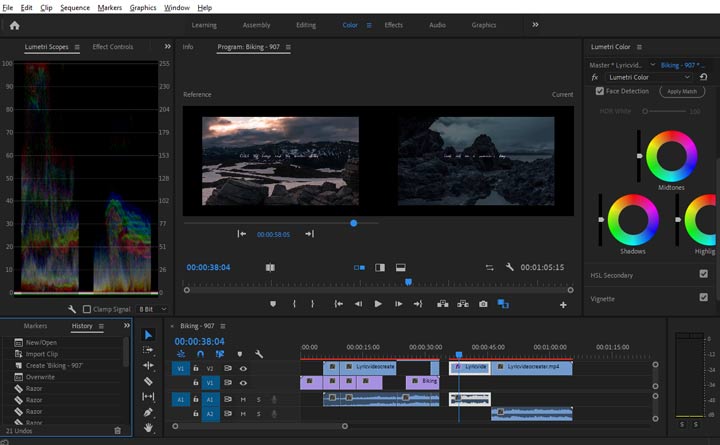720x445 pixels.
Task: Open the Lumetri Color effect dropdown
Action: click(x=648, y=77)
